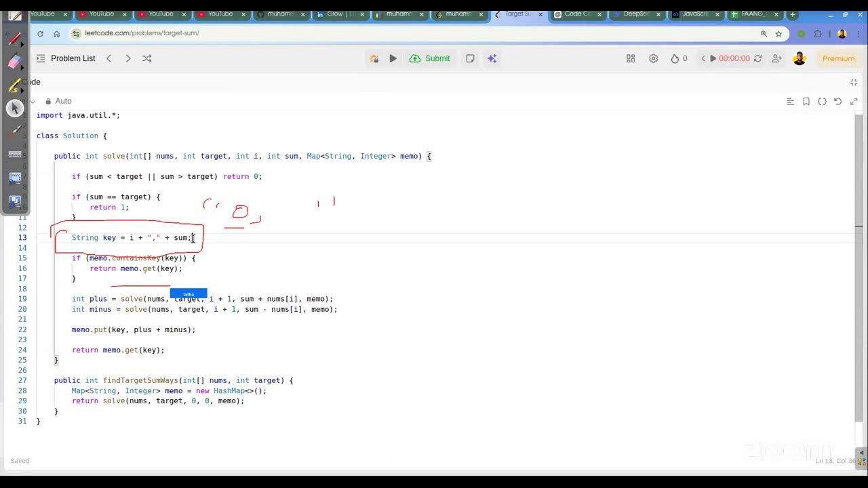The height and width of the screenshot is (488, 868).
Task: Toggle the Auto lock setting
Action: [x=58, y=101]
